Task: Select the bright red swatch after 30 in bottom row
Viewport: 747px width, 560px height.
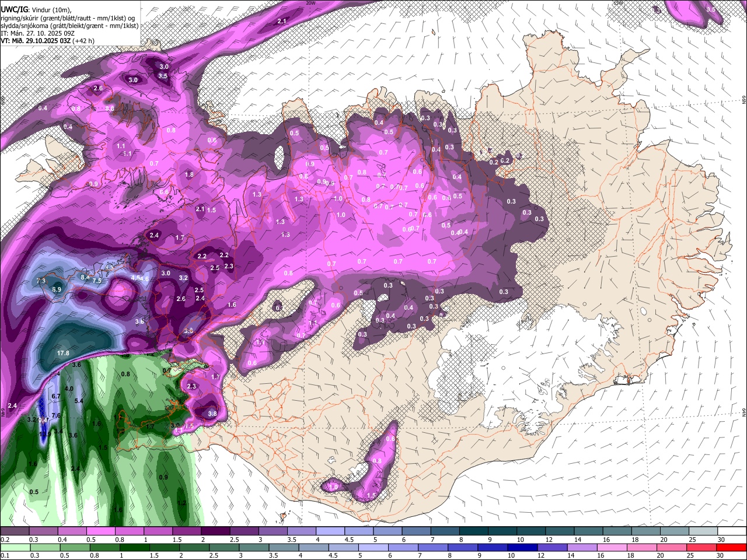Action: coord(732,547)
